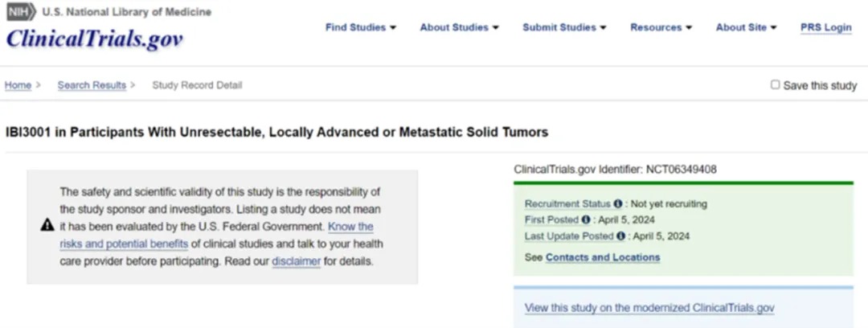Click the warning triangle icon
This screenshot has height=328, width=868.
[47, 225]
